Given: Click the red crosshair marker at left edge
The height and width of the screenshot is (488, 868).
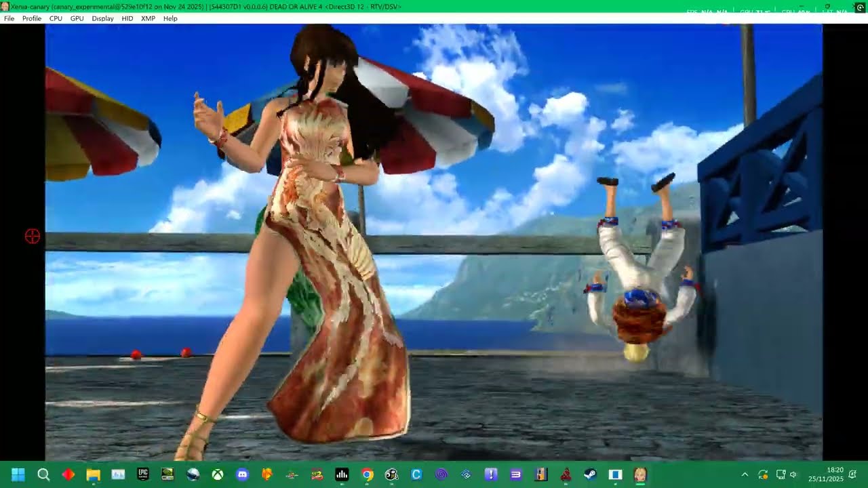Looking at the screenshot, I should (x=32, y=236).
